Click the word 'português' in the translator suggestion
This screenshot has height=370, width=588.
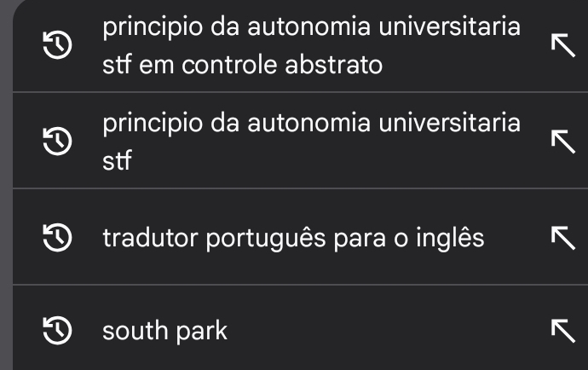pyautogui.click(x=266, y=239)
